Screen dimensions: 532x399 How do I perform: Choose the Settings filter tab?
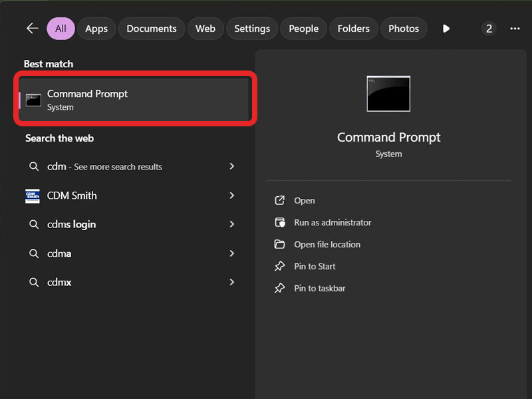coord(252,29)
